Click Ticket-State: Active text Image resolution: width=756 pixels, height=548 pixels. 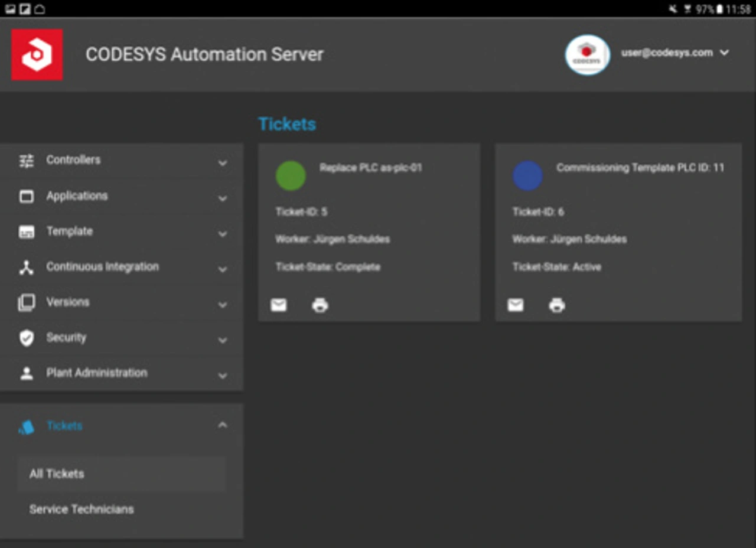[x=557, y=267]
